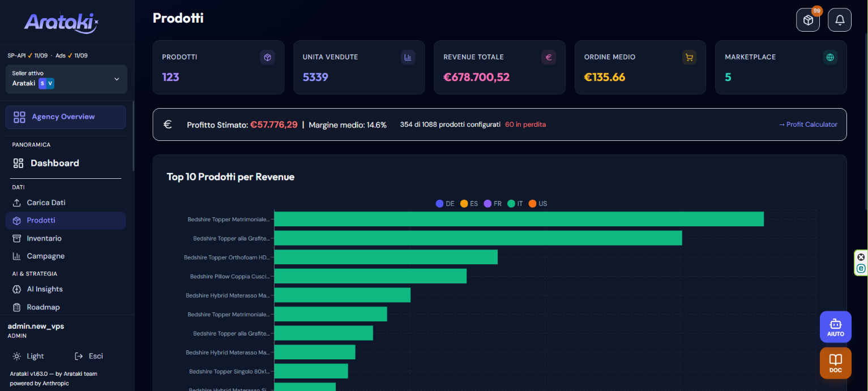Image resolution: width=868 pixels, height=391 pixels.
Task: Click the 'Margine medio: 14.6%' text
Action: click(x=348, y=124)
